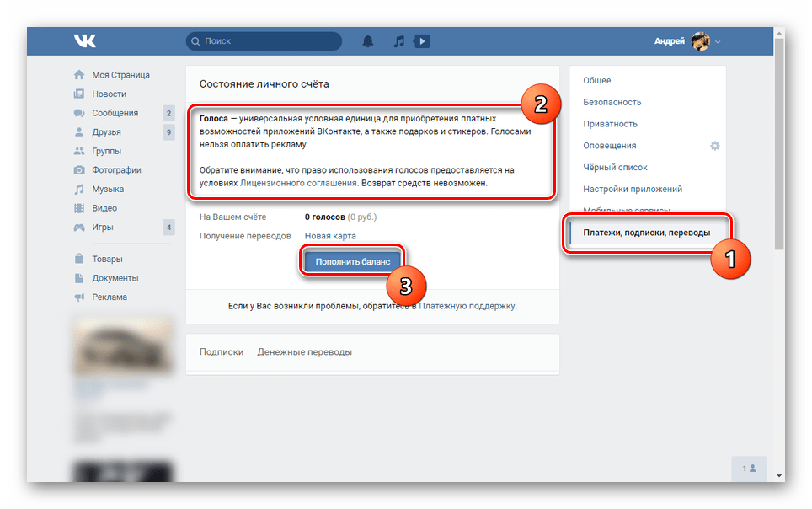The height and width of the screenshot is (509, 812).
Task: Open Документы in the left sidebar
Action: point(115,278)
